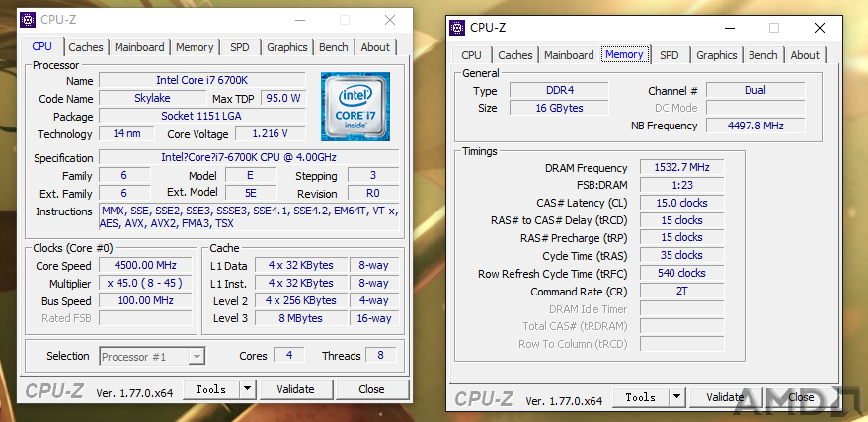Screen dimensions: 868x422
Task: Click the Cores count value 4
Action: (x=289, y=355)
